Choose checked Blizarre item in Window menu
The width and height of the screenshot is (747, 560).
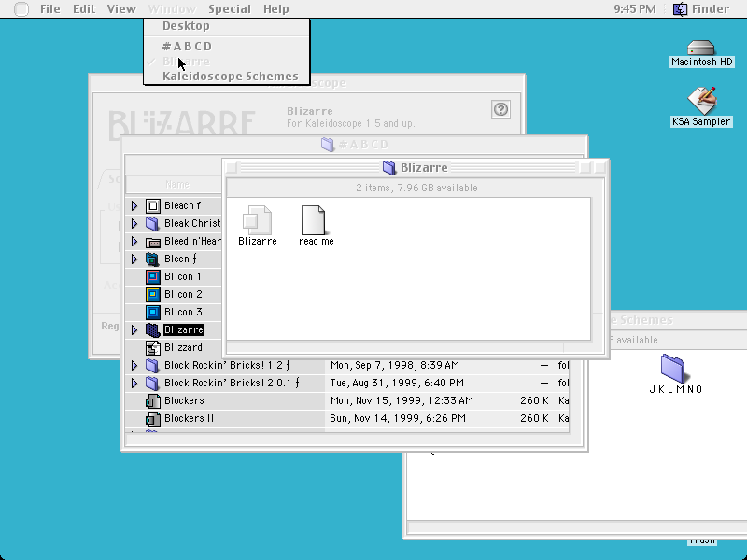pos(227,62)
